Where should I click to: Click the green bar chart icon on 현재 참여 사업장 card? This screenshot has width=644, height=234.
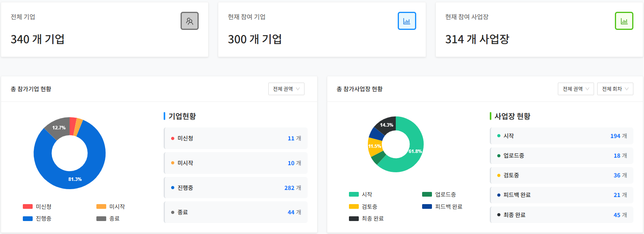click(x=624, y=21)
